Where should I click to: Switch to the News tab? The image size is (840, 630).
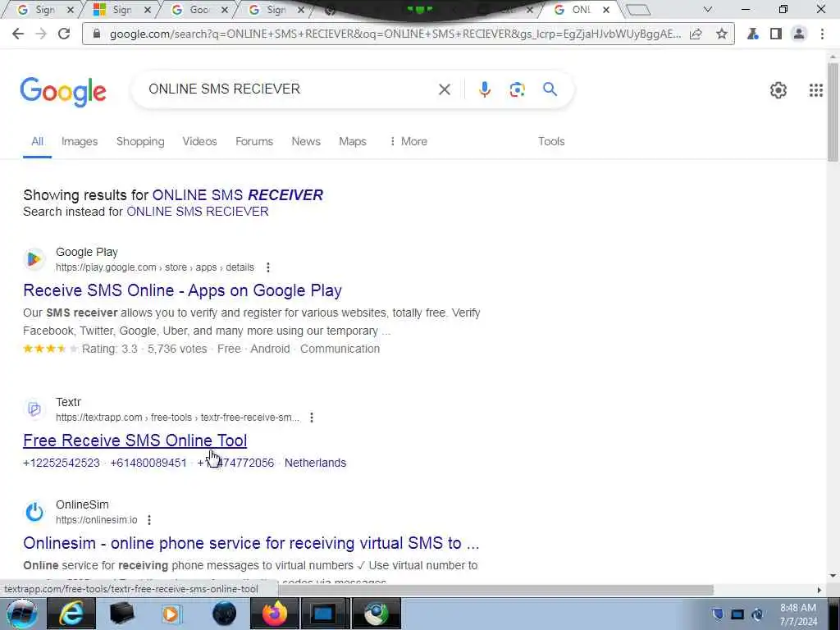(x=306, y=141)
